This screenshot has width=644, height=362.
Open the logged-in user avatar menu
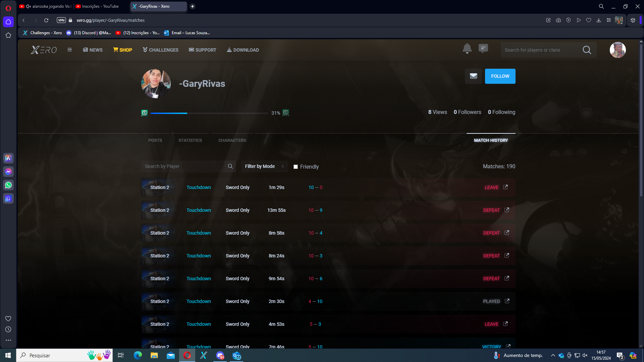click(x=618, y=50)
